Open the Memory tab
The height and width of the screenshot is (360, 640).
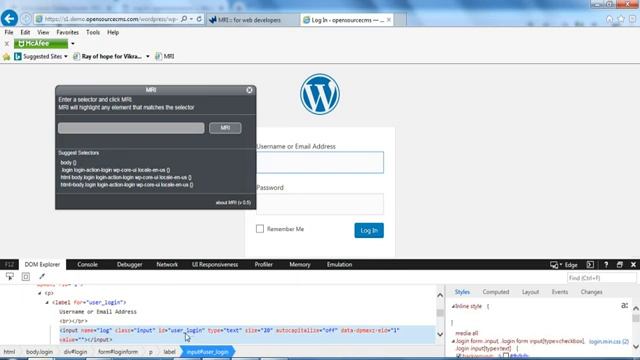[x=300, y=264]
